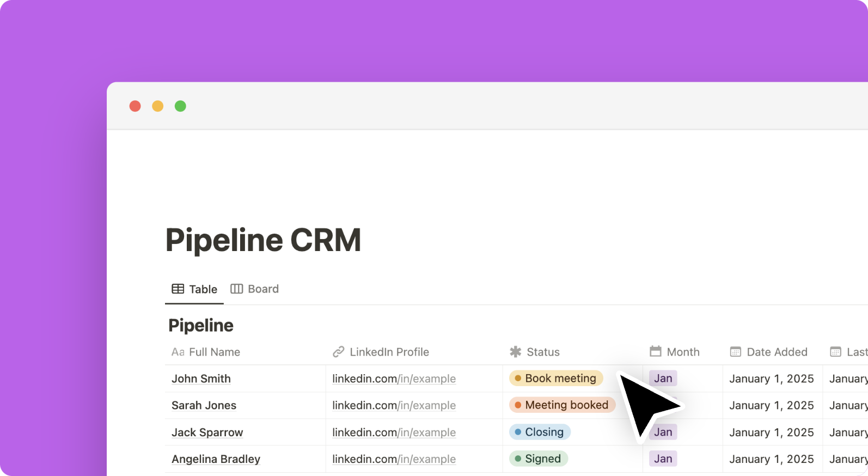868x476 pixels.
Task: Open the Jan month tag in John Smith's row
Action: point(663,379)
